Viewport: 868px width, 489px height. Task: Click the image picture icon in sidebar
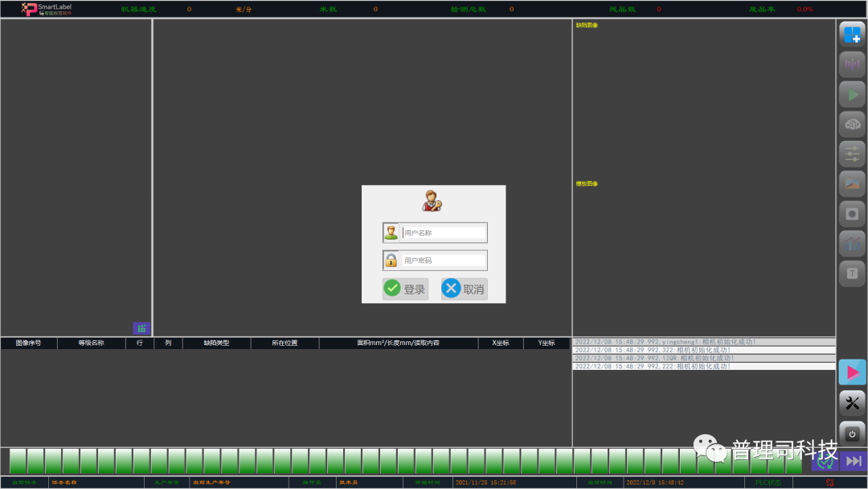tap(852, 184)
